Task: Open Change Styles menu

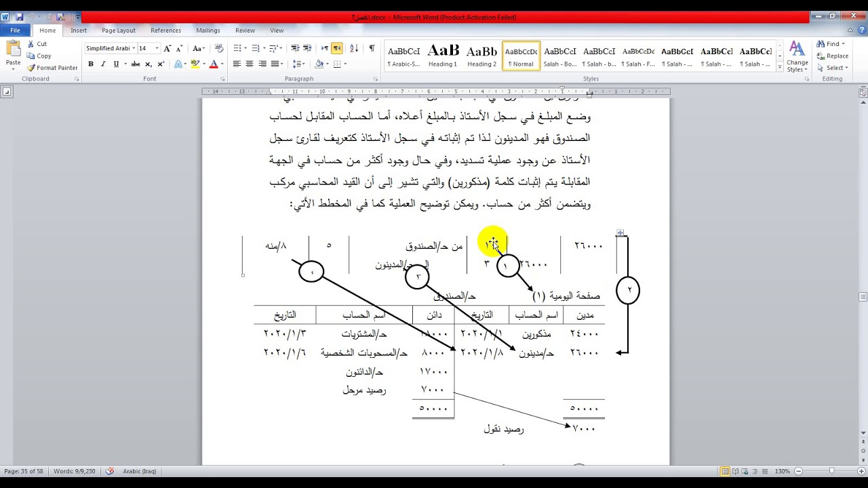Action: [797, 56]
